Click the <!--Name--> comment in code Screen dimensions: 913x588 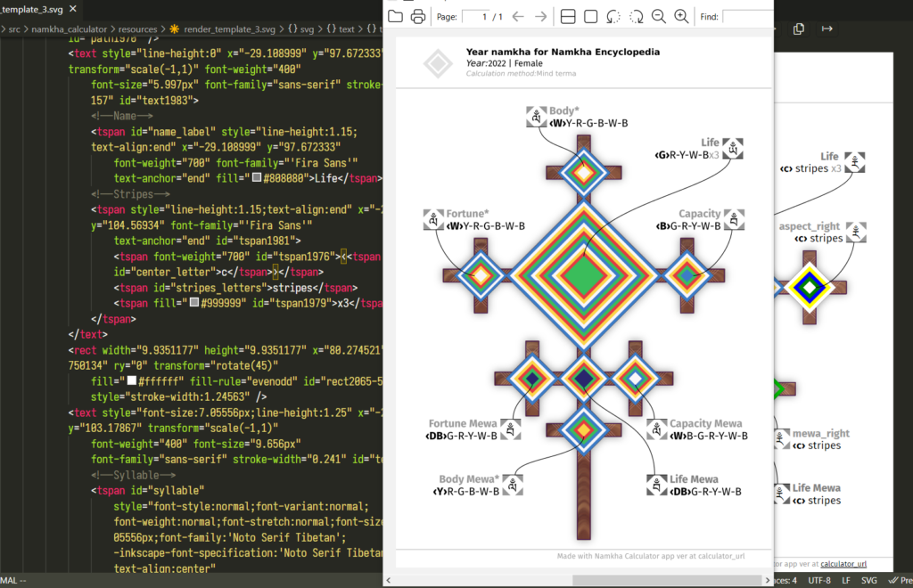pyautogui.click(x=121, y=116)
